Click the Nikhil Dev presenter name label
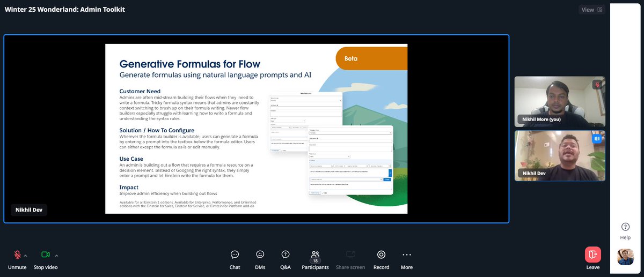644x277 pixels. point(29,210)
